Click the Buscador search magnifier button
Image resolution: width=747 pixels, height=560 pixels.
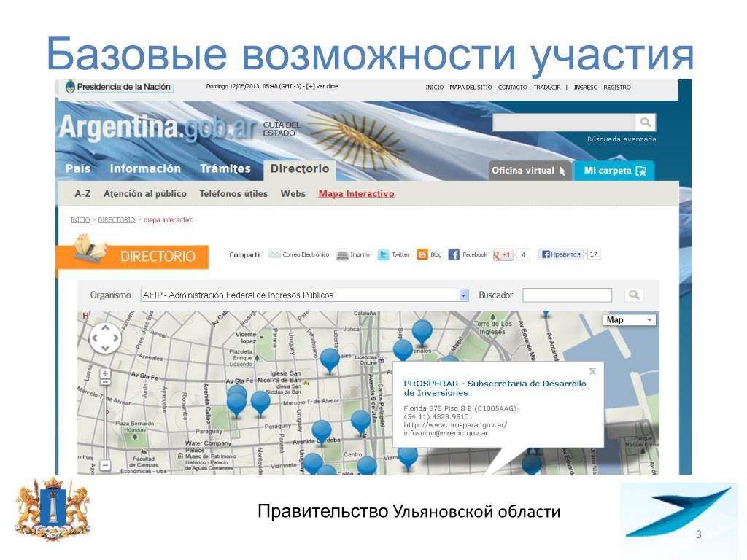click(634, 295)
